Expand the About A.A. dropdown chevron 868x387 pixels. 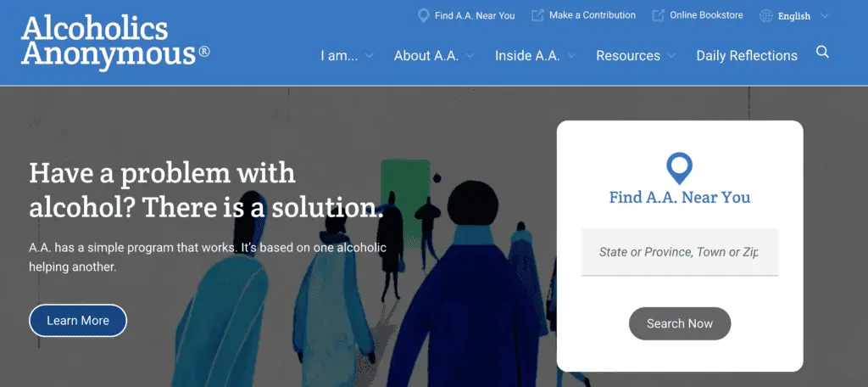click(x=470, y=56)
